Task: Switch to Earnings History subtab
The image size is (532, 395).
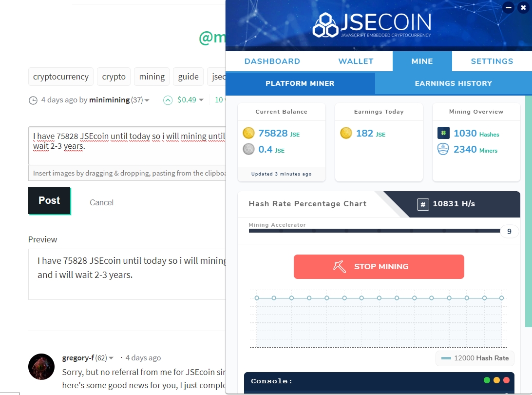Action: 453,83
